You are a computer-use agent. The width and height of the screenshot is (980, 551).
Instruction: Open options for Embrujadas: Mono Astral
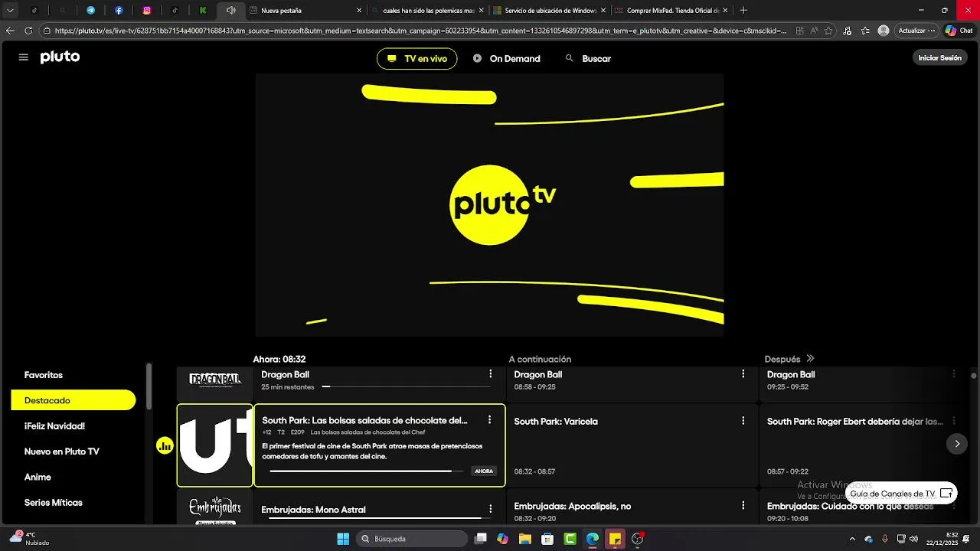pyautogui.click(x=491, y=509)
